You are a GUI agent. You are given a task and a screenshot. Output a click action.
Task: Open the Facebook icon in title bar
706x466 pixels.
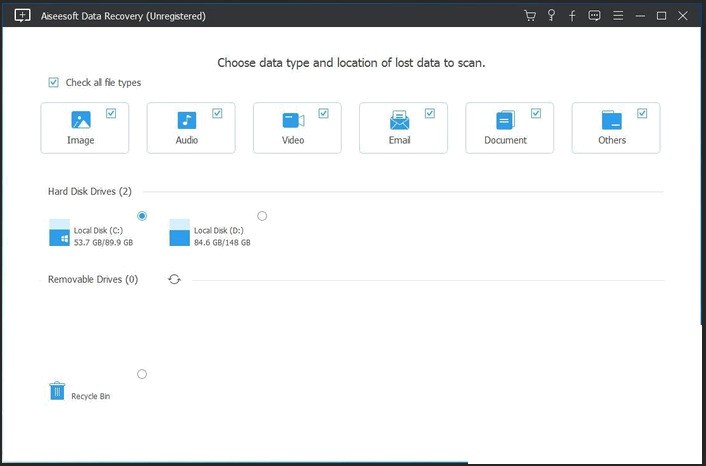tap(572, 16)
